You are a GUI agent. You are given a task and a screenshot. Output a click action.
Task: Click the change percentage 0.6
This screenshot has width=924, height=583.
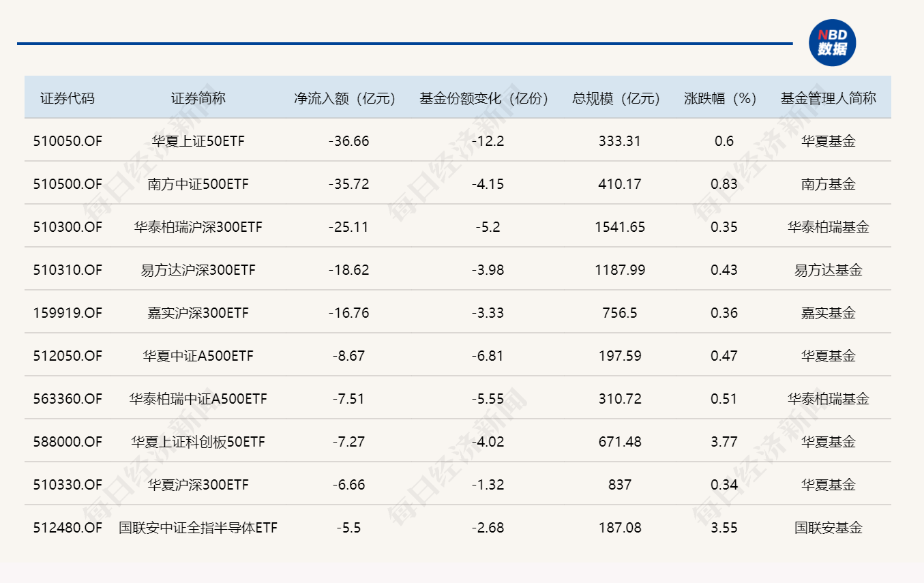(x=724, y=141)
